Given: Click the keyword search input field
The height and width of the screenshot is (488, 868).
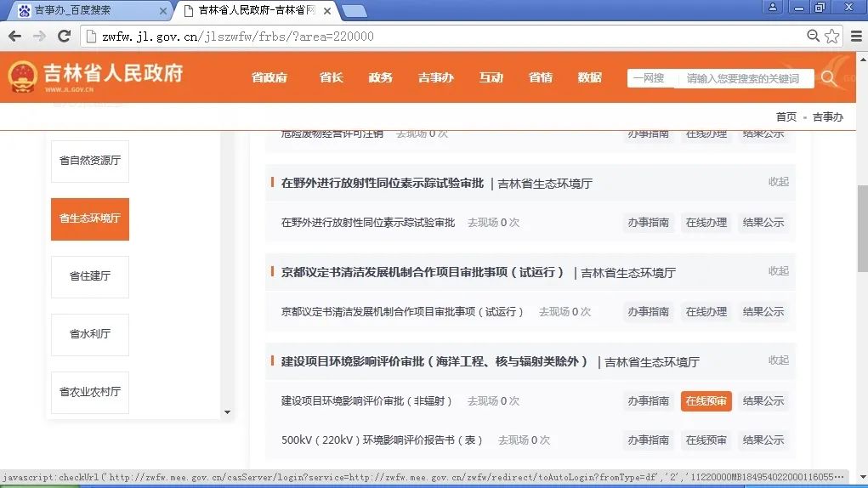Looking at the screenshot, I should point(742,78).
